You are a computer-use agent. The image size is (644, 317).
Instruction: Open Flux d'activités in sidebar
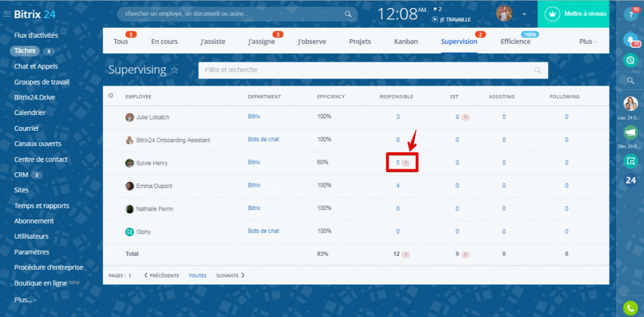(x=36, y=35)
